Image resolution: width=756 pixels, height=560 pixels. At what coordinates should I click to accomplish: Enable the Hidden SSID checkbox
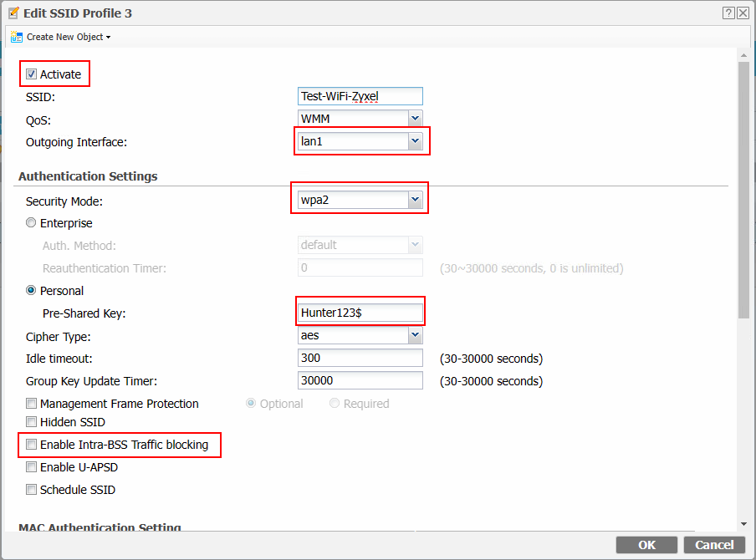[31, 422]
